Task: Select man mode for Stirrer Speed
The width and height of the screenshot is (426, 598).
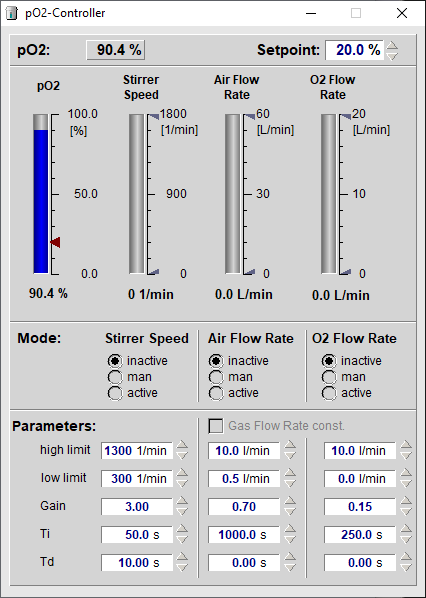Action: tap(115, 377)
